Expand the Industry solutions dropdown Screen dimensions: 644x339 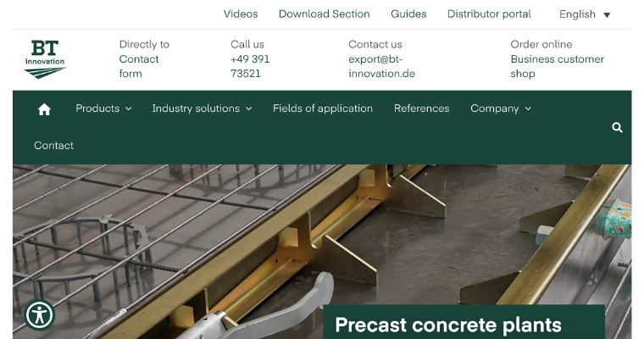(x=202, y=108)
